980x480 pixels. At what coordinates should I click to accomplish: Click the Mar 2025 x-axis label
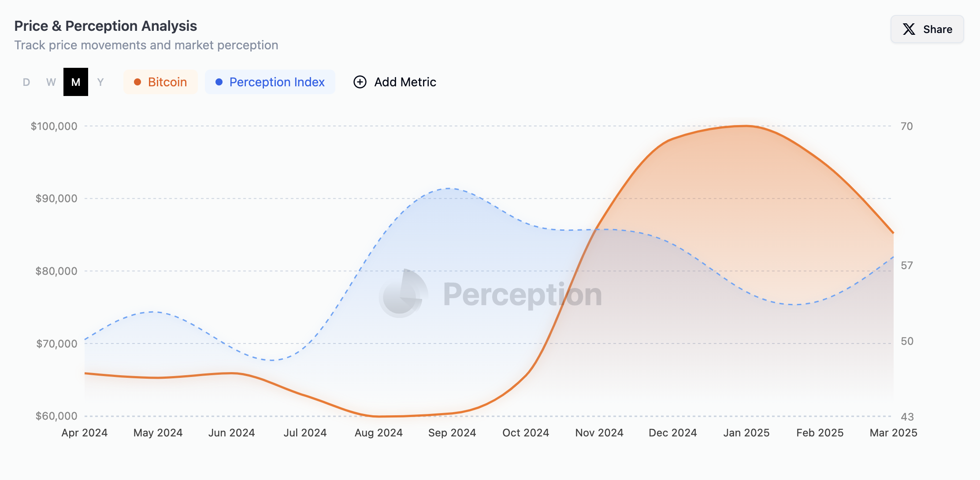tap(893, 433)
